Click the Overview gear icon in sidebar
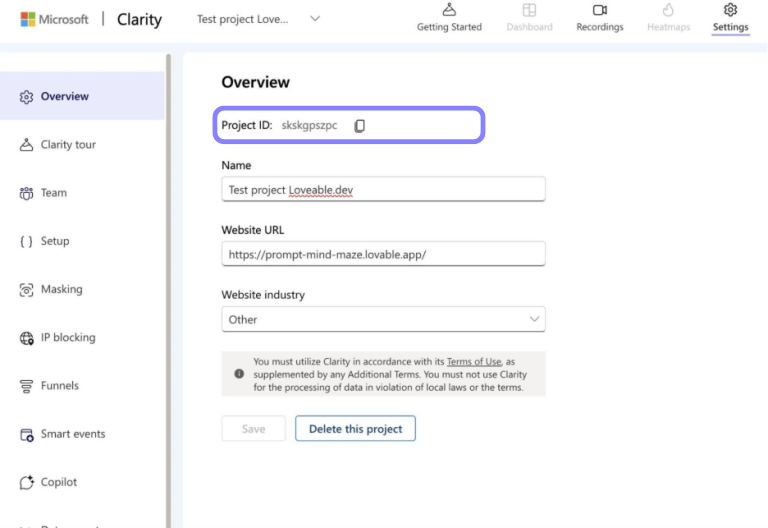The image size is (768, 528). tap(26, 97)
